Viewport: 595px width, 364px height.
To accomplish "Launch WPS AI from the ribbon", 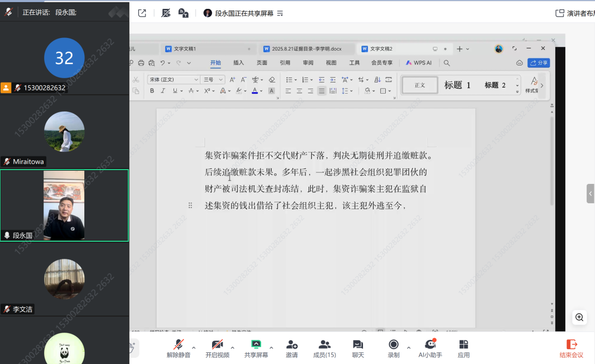I will click(x=418, y=62).
